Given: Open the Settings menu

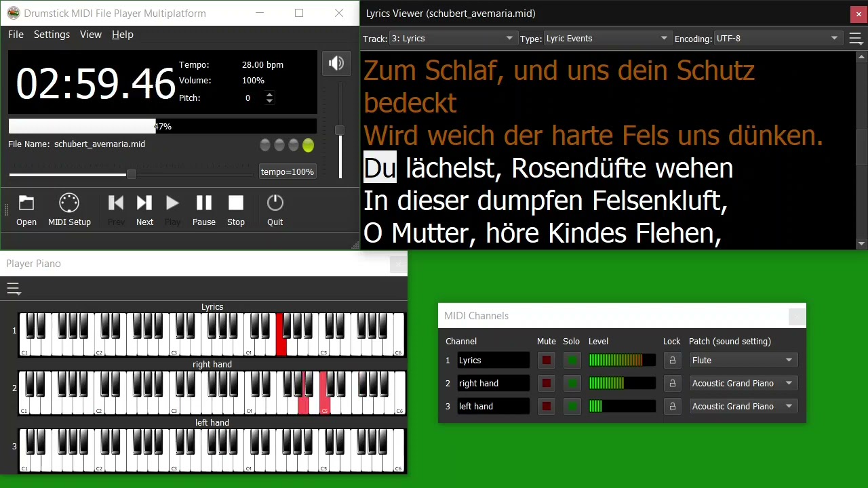Looking at the screenshot, I should [x=52, y=35].
